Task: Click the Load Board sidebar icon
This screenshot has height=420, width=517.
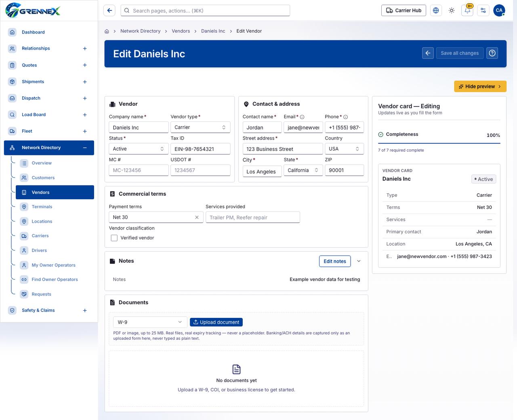Action: 13,115
